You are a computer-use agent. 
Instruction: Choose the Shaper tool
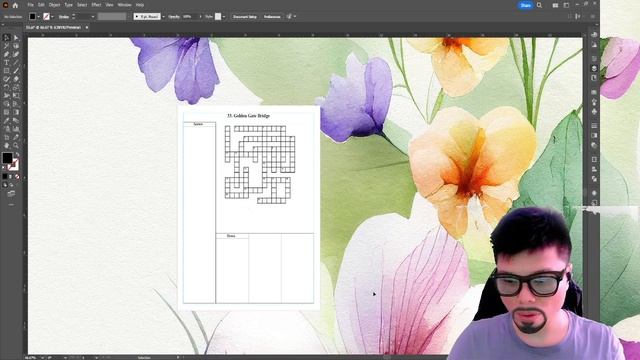point(7,79)
